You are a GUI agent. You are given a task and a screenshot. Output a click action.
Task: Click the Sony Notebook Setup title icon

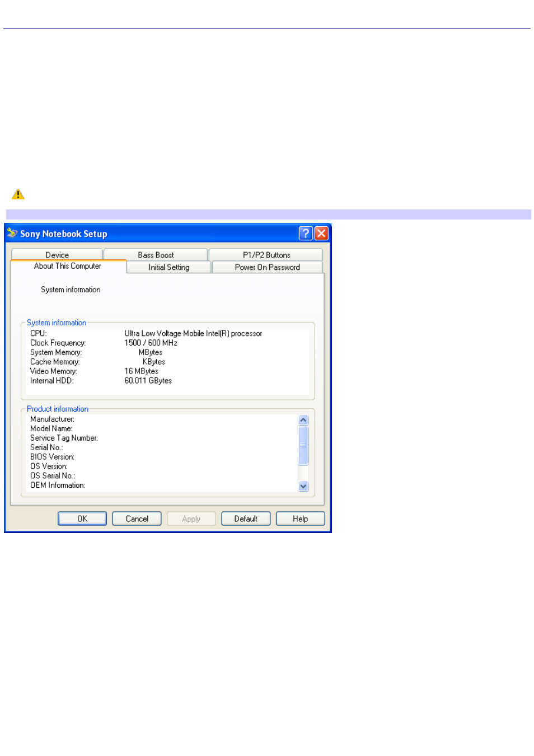pyautogui.click(x=12, y=233)
